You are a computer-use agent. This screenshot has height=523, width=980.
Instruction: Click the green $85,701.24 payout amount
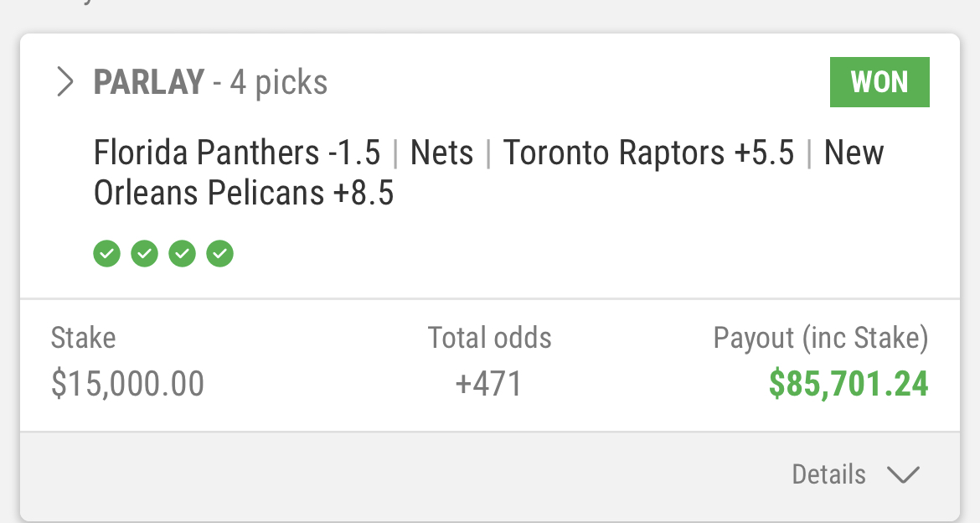tap(848, 384)
